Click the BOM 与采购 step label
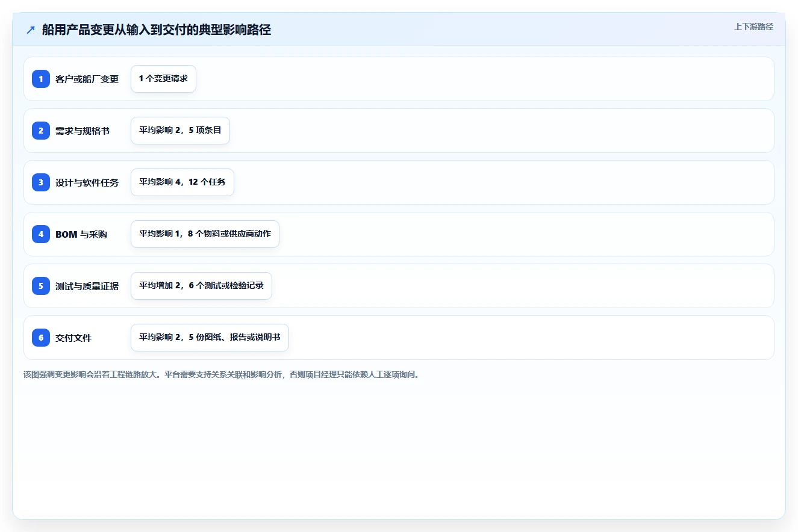 pyautogui.click(x=81, y=235)
